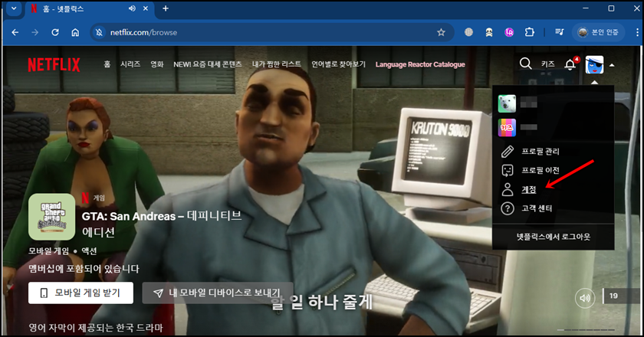Open 언어별로 찾아보기 link
Viewport: 644px width, 337px height.
[x=338, y=64]
